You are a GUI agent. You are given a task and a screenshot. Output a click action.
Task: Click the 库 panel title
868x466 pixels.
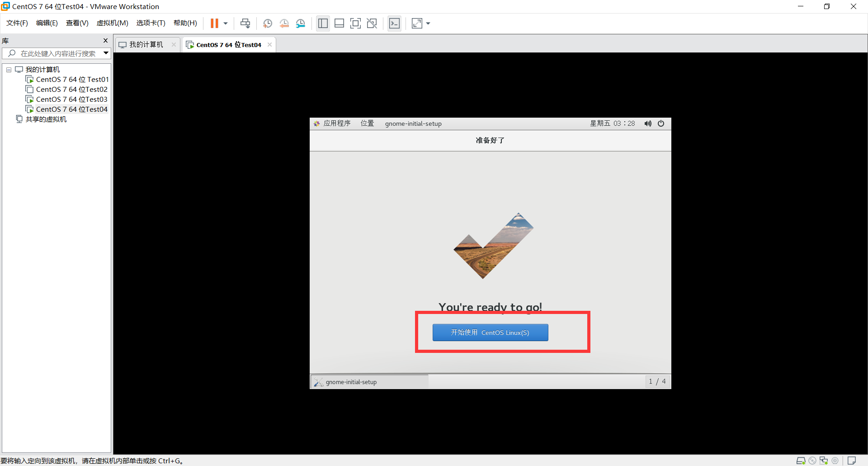click(5, 41)
